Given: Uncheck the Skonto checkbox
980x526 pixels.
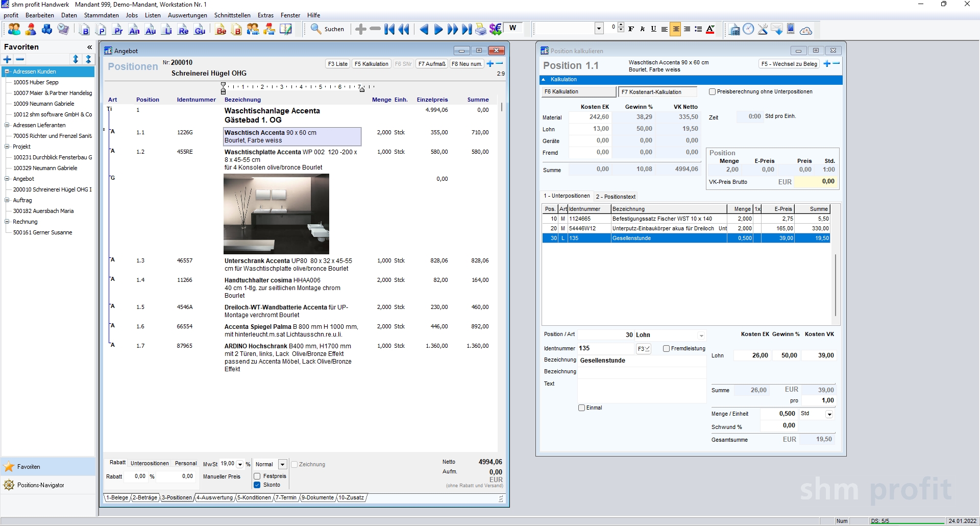Looking at the screenshot, I should [257, 485].
